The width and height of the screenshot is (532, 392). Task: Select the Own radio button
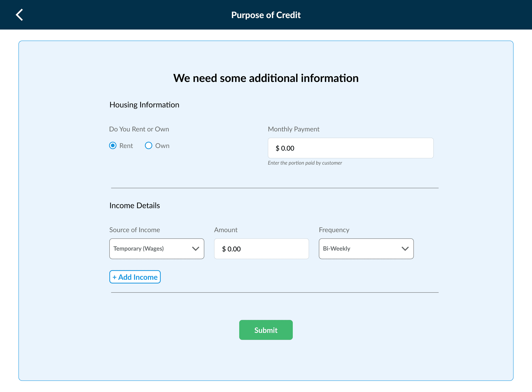coord(149,145)
